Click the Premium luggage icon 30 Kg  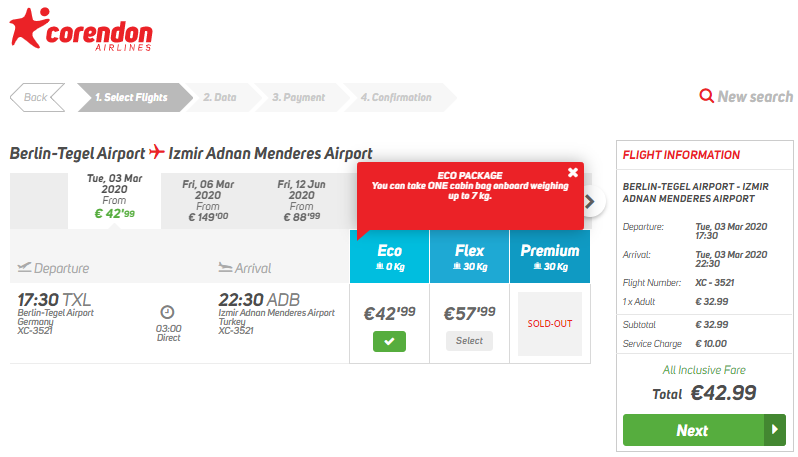point(537,266)
